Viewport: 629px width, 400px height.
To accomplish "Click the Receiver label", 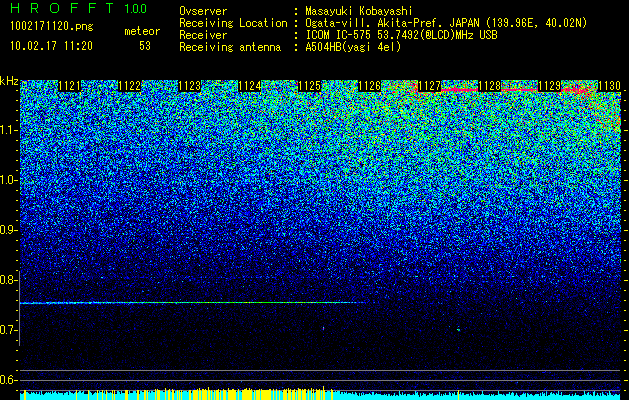I will point(203,35).
